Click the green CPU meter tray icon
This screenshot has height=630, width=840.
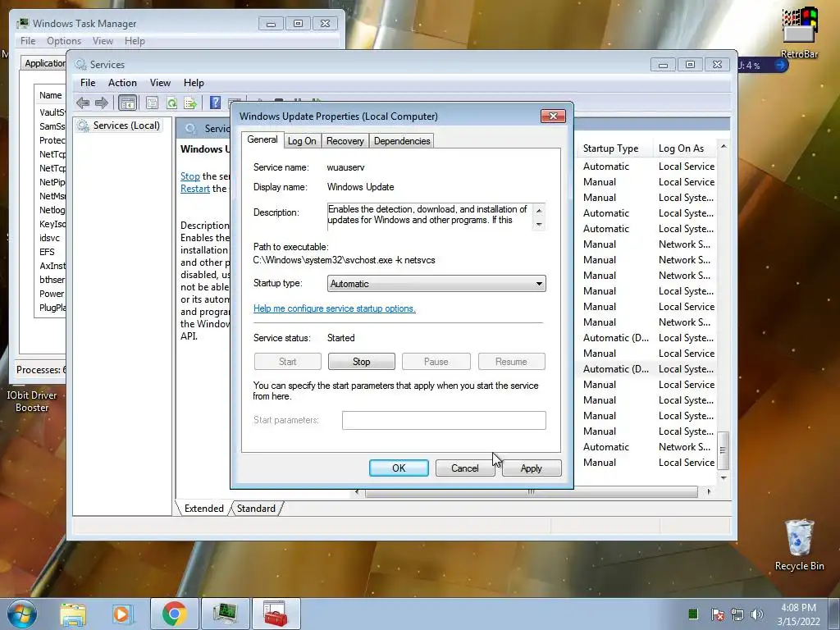pyautogui.click(x=692, y=614)
